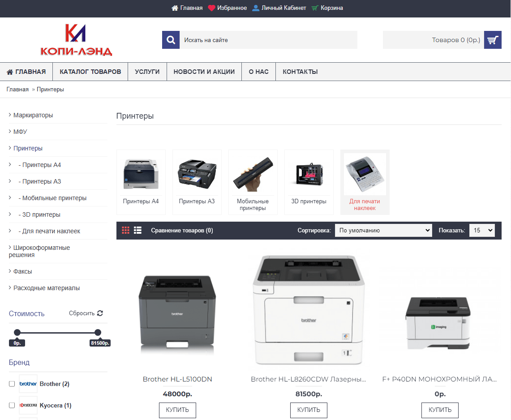
Task: Open Brother HL-L8260CDW product image
Action: coord(309,310)
